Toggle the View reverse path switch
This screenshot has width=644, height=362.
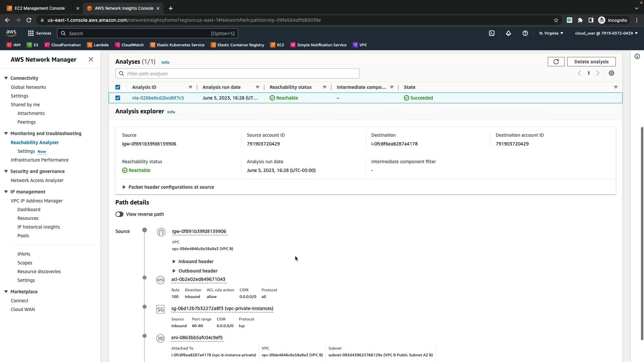(x=119, y=214)
